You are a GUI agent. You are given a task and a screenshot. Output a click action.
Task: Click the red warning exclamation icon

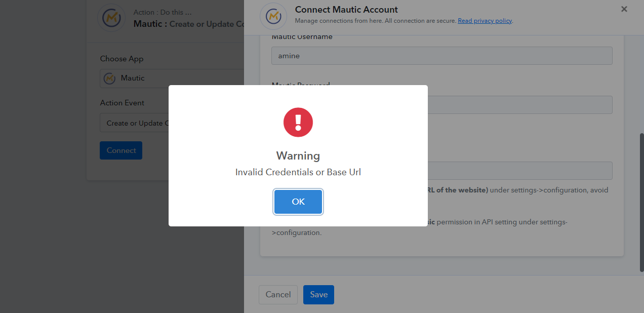(x=298, y=122)
